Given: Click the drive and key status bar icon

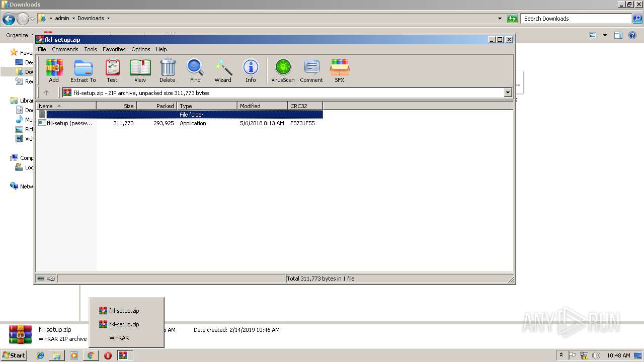Looking at the screenshot, I should coord(46,279).
